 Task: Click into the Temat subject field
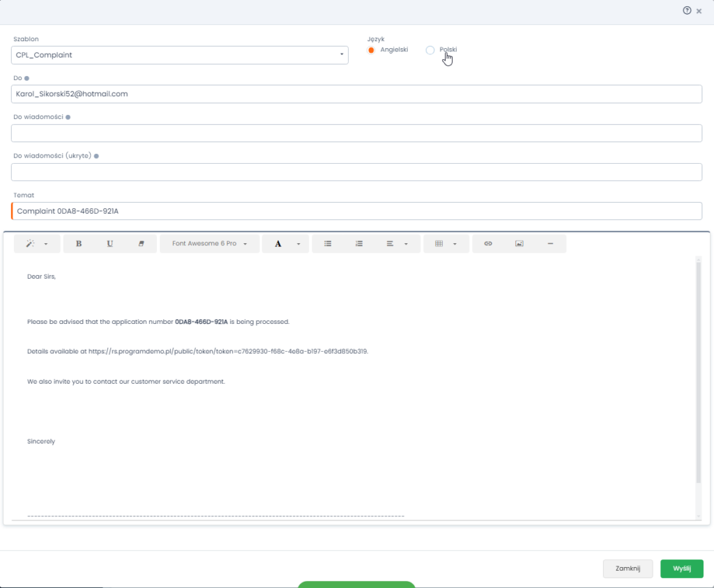point(356,211)
